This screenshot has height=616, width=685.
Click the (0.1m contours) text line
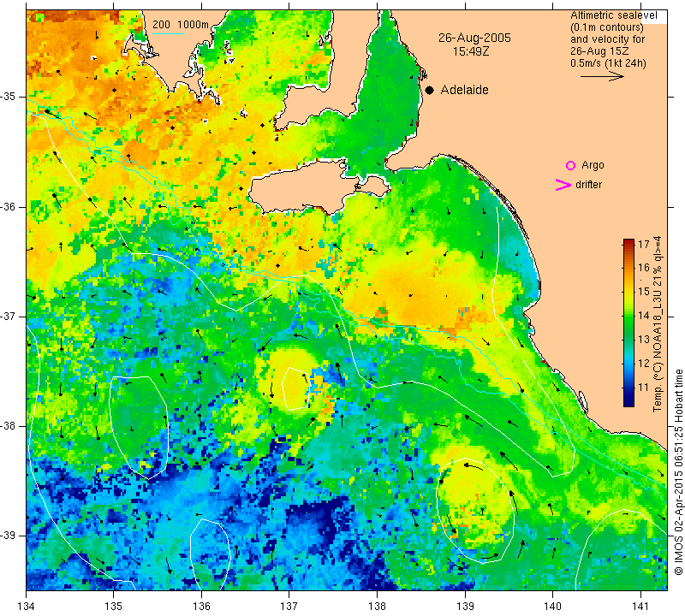coord(607,27)
